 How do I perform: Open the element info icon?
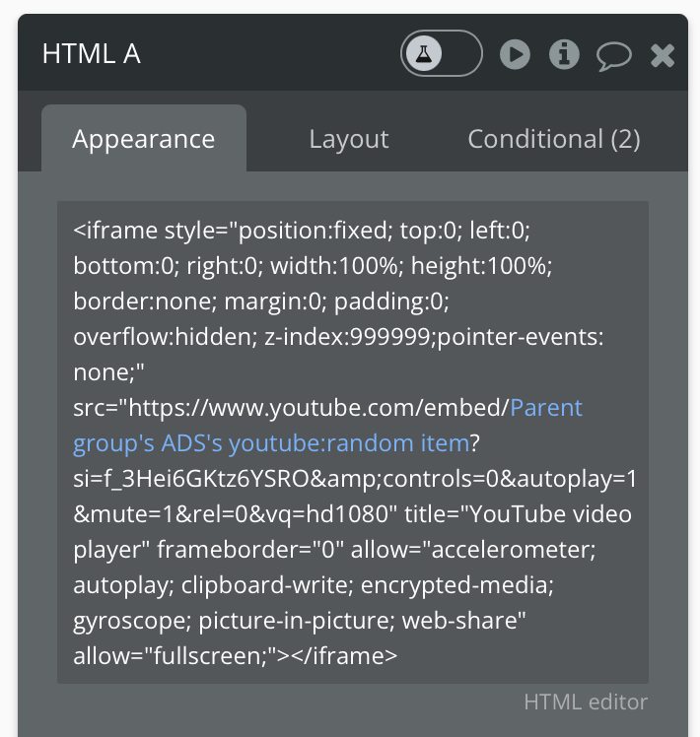pyautogui.click(x=564, y=54)
